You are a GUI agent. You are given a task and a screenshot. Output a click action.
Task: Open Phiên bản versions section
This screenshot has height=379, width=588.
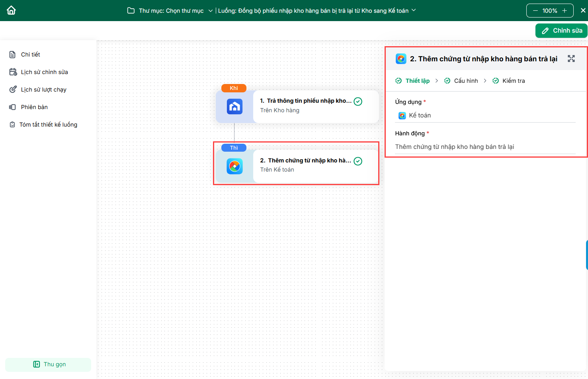[x=34, y=107]
